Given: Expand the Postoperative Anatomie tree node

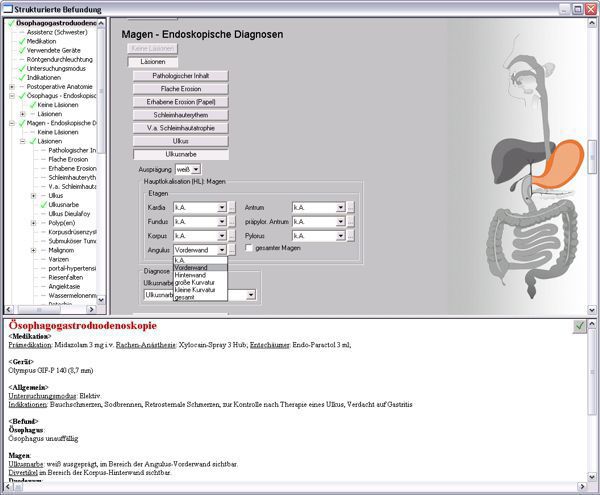Looking at the screenshot, I should click(x=11, y=86).
